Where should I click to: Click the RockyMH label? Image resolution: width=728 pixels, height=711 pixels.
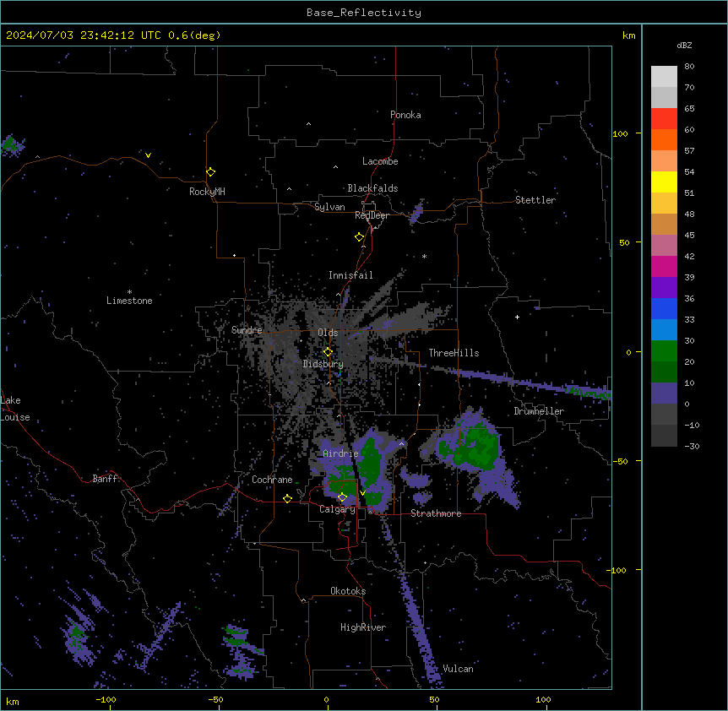tap(207, 192)
